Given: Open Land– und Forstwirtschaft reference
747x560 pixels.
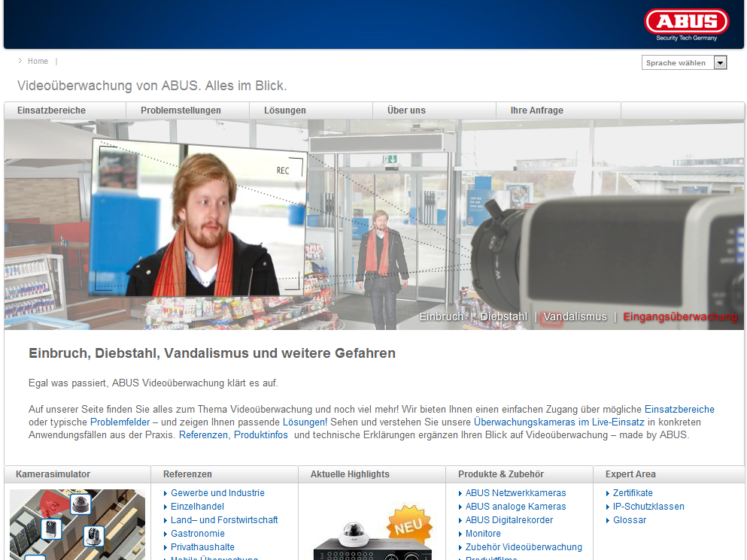Looking at the screenshot, I should tap(224, 520).
